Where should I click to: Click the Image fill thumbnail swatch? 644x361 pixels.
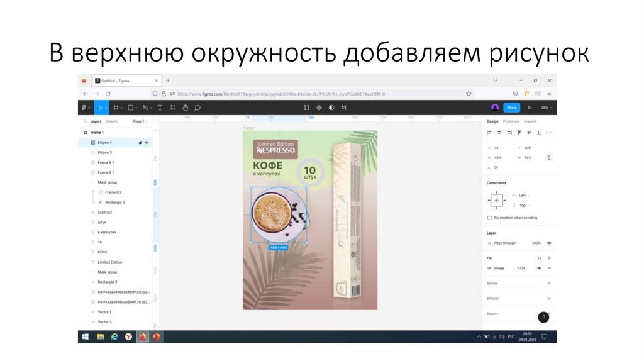point(489,268)
